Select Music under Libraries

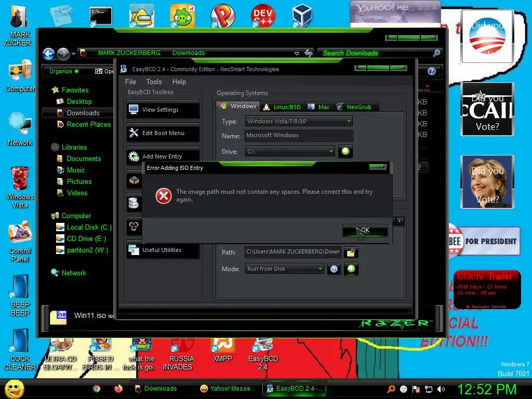point(76,170)
